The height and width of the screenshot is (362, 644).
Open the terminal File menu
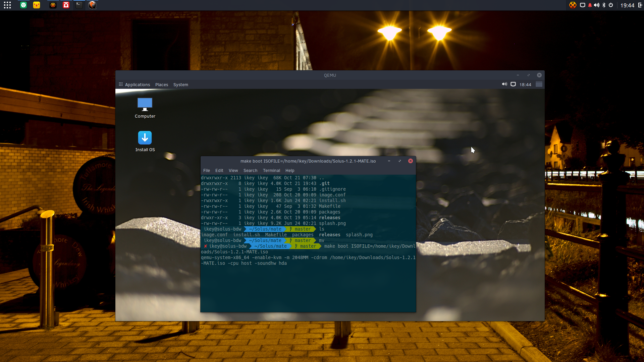207,170
